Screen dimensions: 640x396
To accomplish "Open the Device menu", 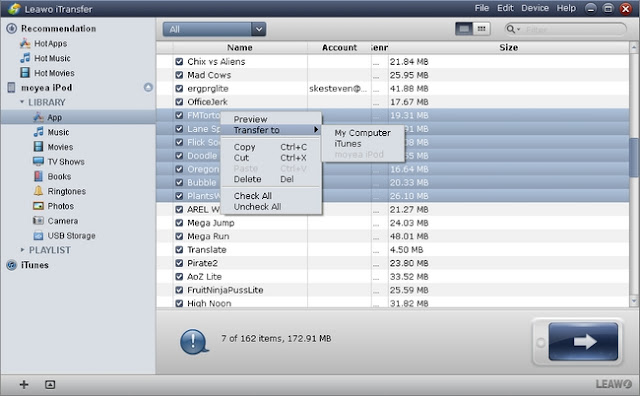I will (x=535, y=8).
